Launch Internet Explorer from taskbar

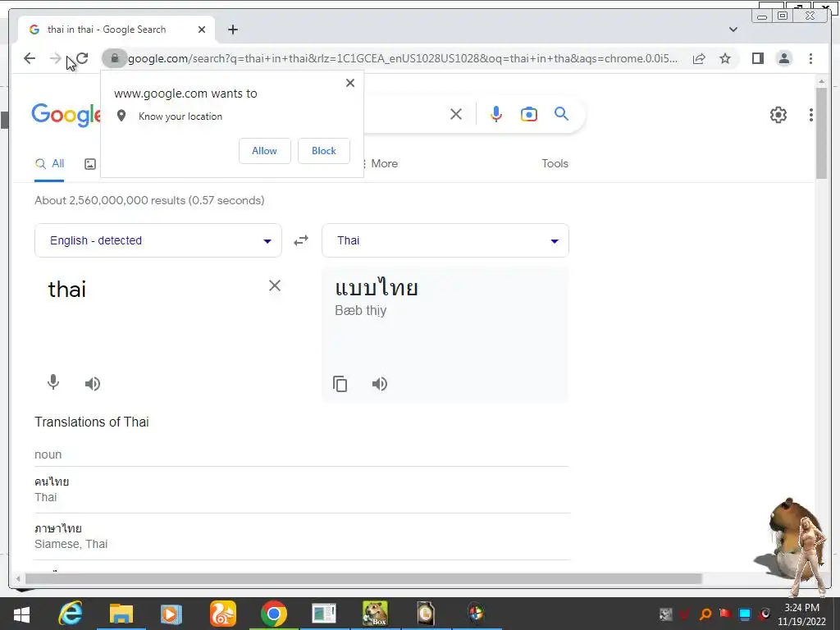pos(71,614)
